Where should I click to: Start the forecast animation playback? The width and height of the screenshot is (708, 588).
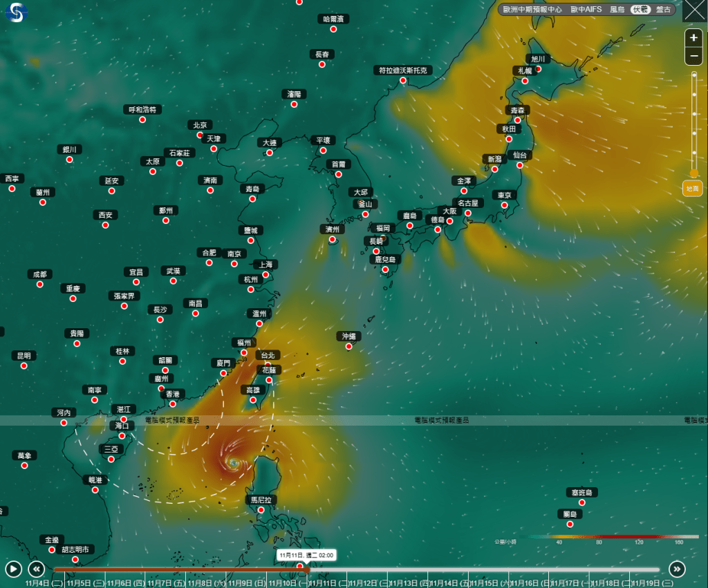(14, 569)
